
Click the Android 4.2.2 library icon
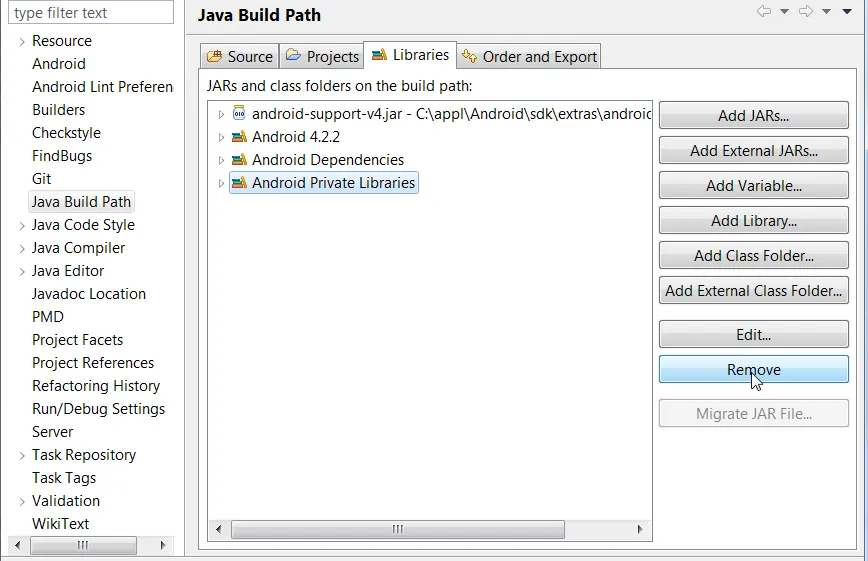239,136
